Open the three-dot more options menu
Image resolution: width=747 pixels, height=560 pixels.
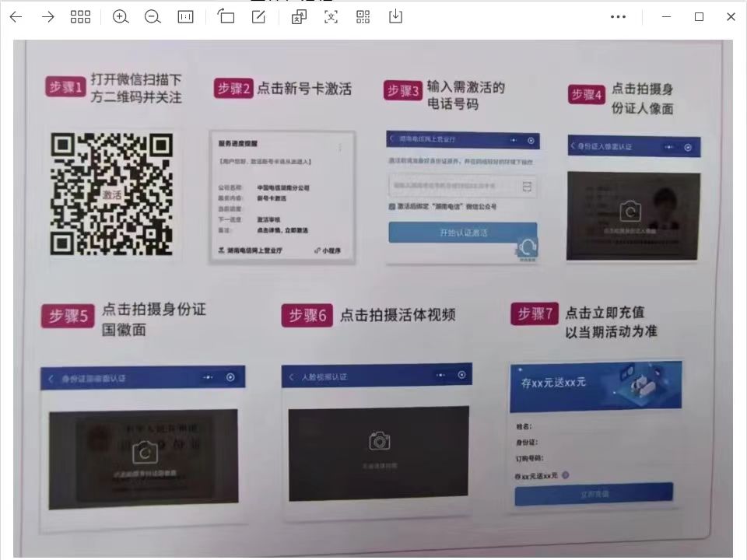point(619,16)
